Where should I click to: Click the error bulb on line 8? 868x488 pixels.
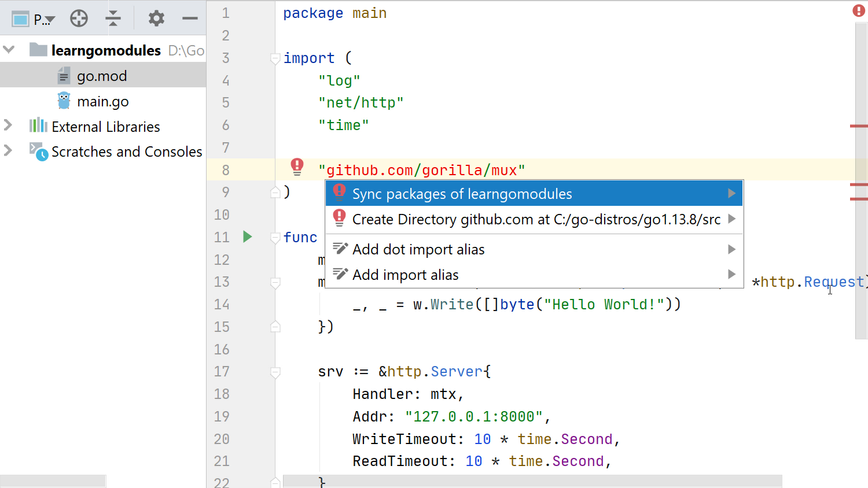(x=297, y=167)
